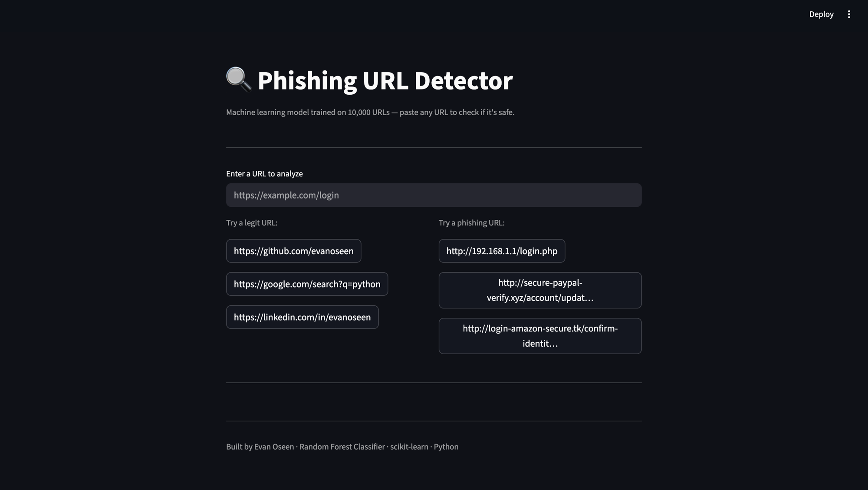Screen dimensions: 868x490
Task: Click the Built by Evan Oseen footer text
Action: (x=259, y=447)
